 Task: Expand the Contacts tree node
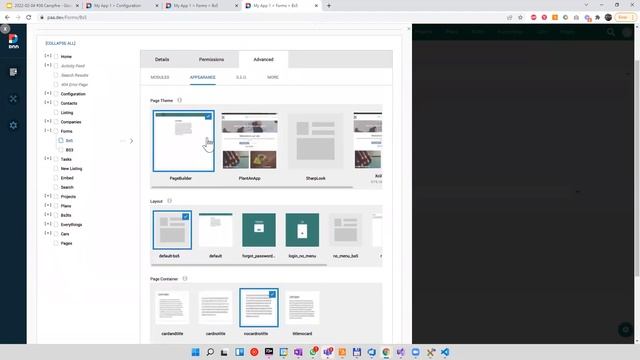coord(48,102)
